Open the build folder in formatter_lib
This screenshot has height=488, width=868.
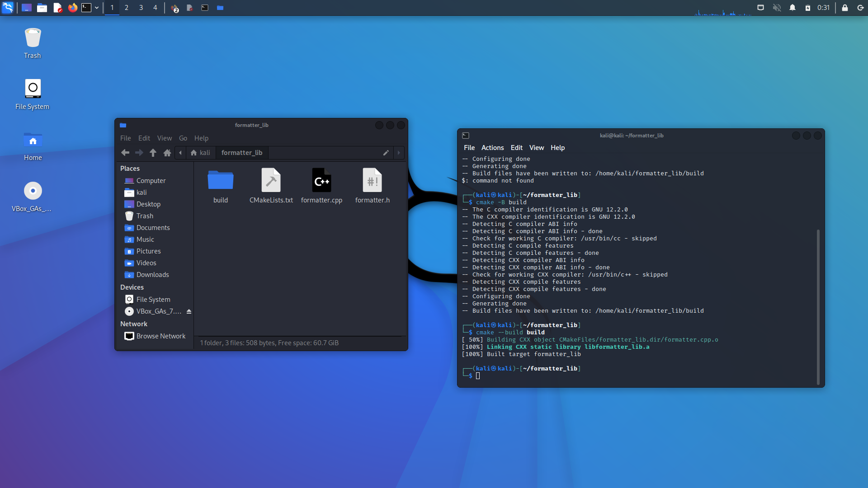[220, 183]
